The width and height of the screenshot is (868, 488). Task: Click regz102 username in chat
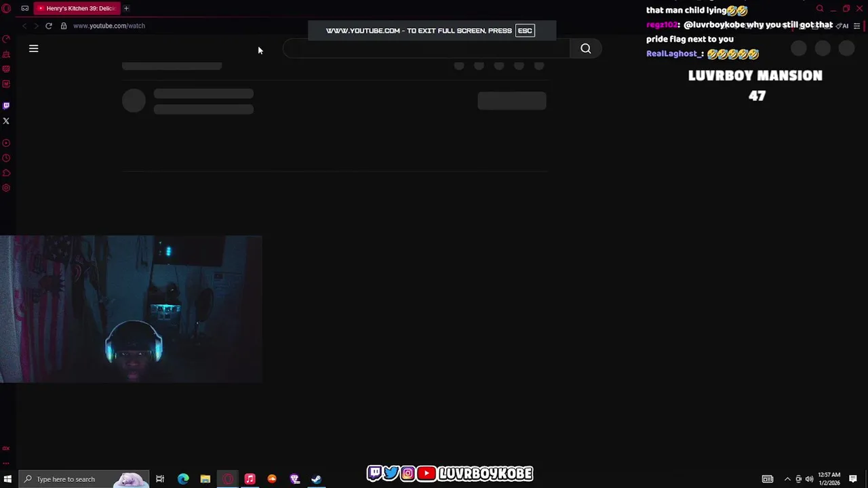coord(662,25)
